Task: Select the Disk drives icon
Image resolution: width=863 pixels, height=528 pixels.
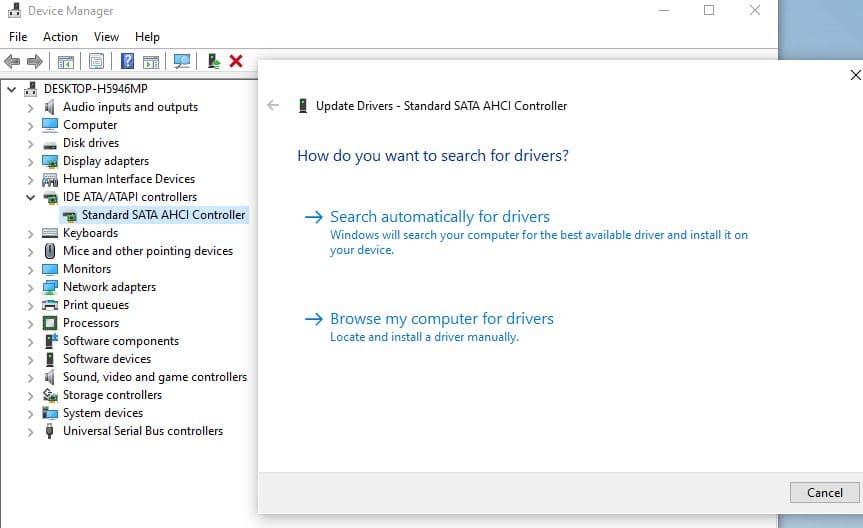Action: coord(50,145)
